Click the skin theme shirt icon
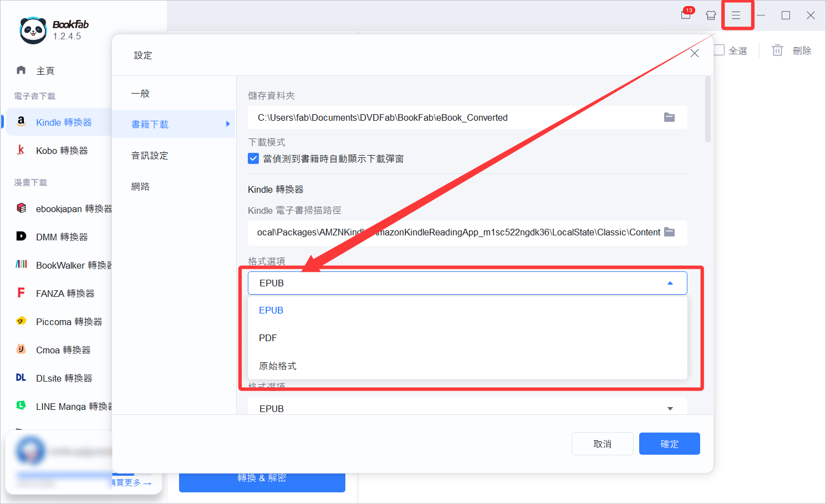The height and width of the screenshot is (504, 826). (711, 16)
